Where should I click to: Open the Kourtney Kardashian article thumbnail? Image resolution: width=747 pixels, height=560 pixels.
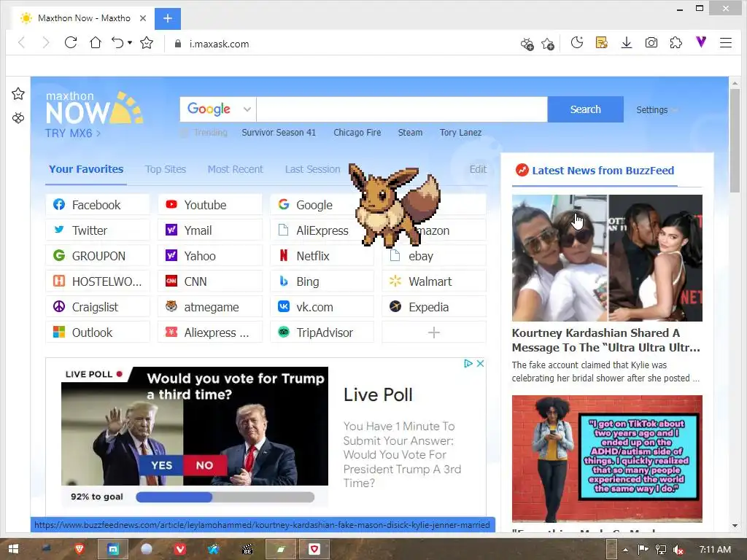tap(607, 257)
